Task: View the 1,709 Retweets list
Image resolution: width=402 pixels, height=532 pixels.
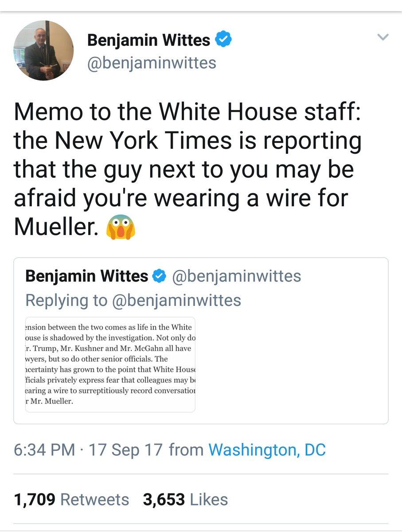Action: coord(71,500)
